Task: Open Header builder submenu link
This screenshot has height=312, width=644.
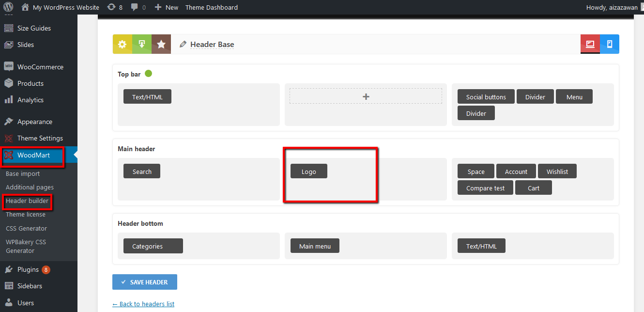Action: (x=27, y=201)
